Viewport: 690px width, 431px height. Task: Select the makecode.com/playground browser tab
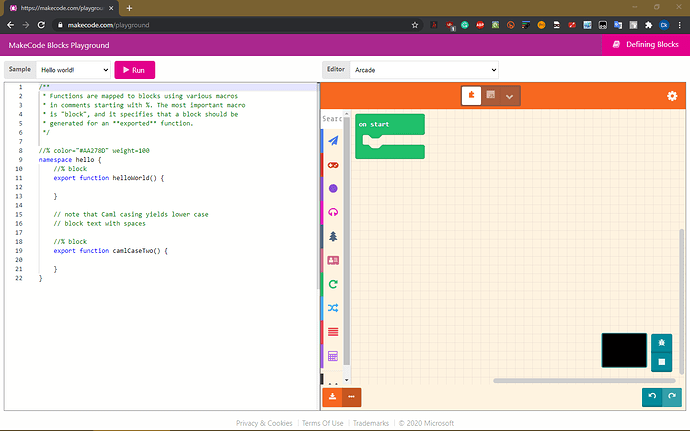(x=62, y=8)
